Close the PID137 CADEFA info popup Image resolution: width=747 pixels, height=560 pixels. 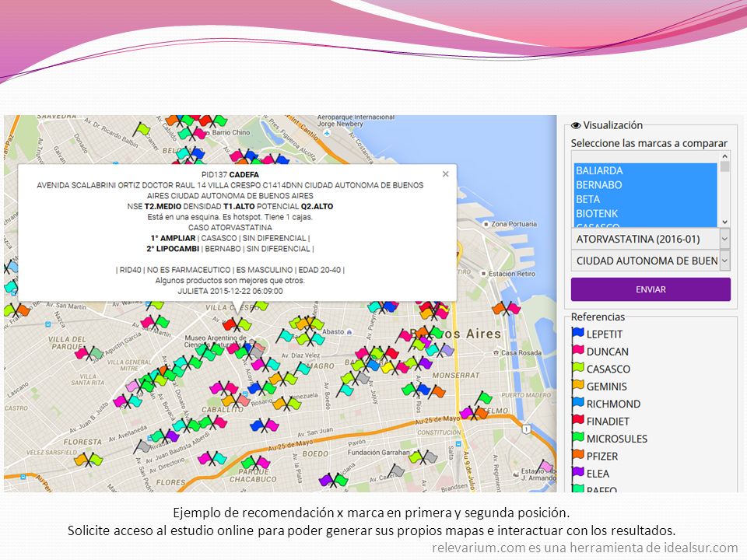coord(445,173)
